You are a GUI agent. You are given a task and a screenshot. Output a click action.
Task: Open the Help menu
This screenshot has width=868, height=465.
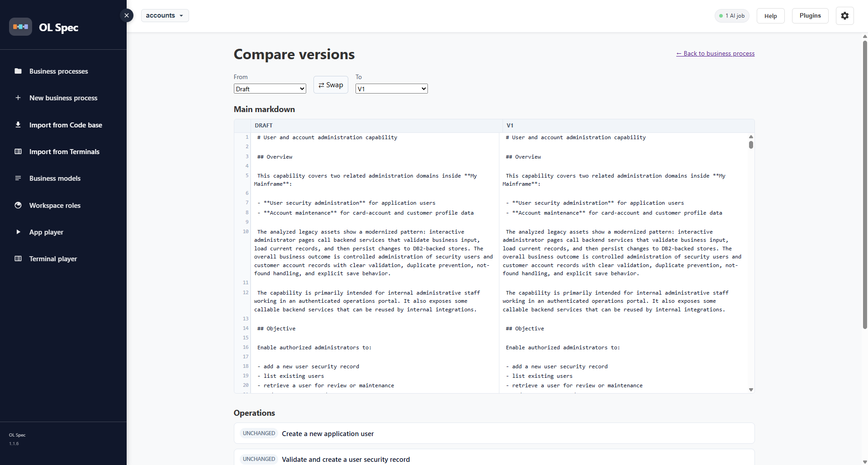tap(770, 16)
